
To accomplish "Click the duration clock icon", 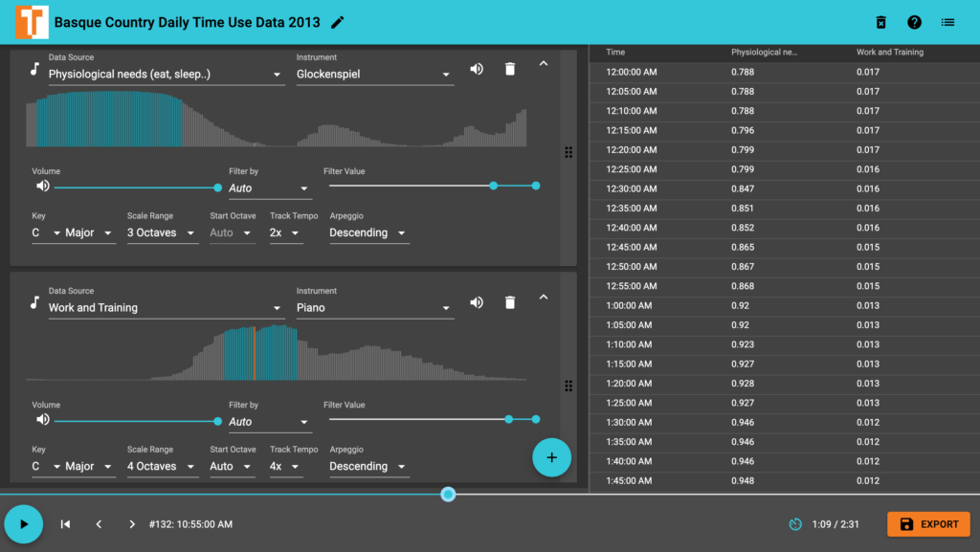I will (795, 524).
